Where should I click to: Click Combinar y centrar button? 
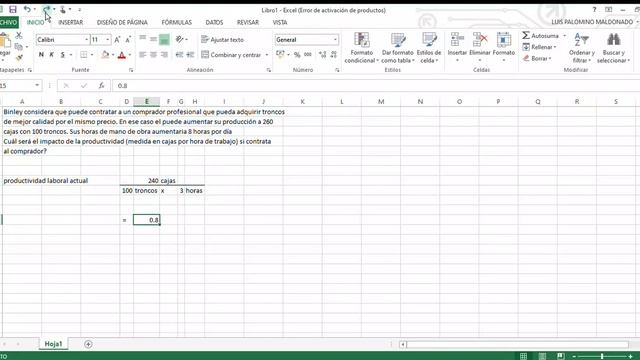(x=231, y=55)
